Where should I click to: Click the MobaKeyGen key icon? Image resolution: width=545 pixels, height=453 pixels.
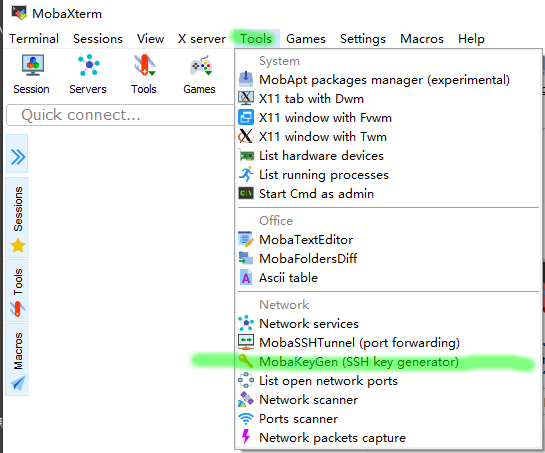coord(246,362)
